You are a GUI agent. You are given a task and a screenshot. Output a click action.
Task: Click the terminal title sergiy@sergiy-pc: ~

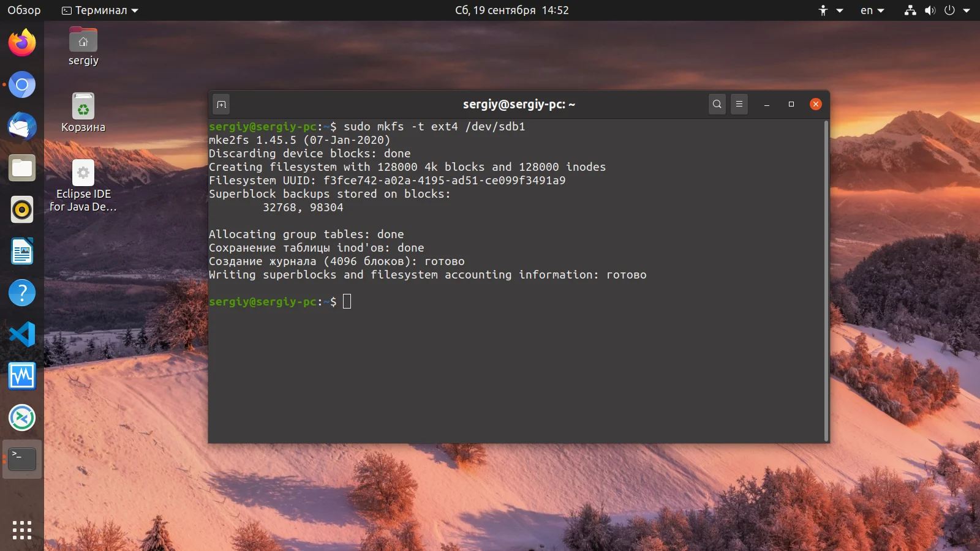(x=519, y=104)
